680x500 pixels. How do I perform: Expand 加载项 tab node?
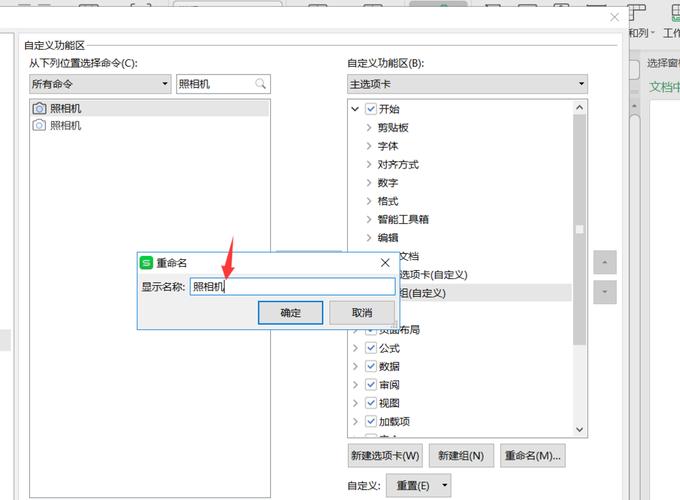point(355,421)
